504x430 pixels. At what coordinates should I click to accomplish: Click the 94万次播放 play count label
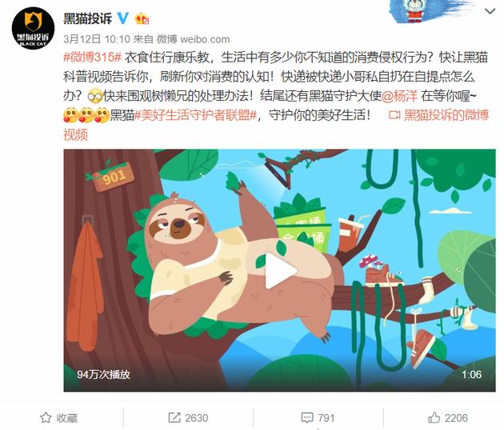103,374
